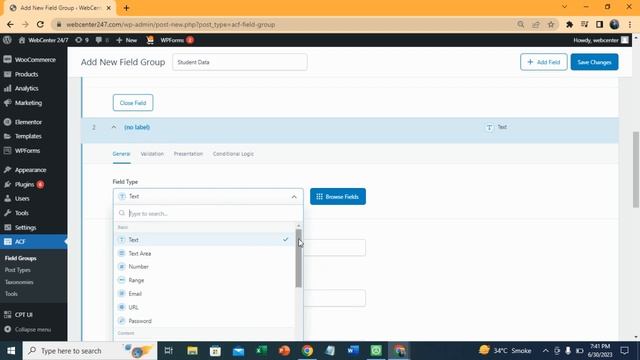Click the WordPress logo in admin bar
This screenshot has width=640, height=360.
(x=7, y=40)
